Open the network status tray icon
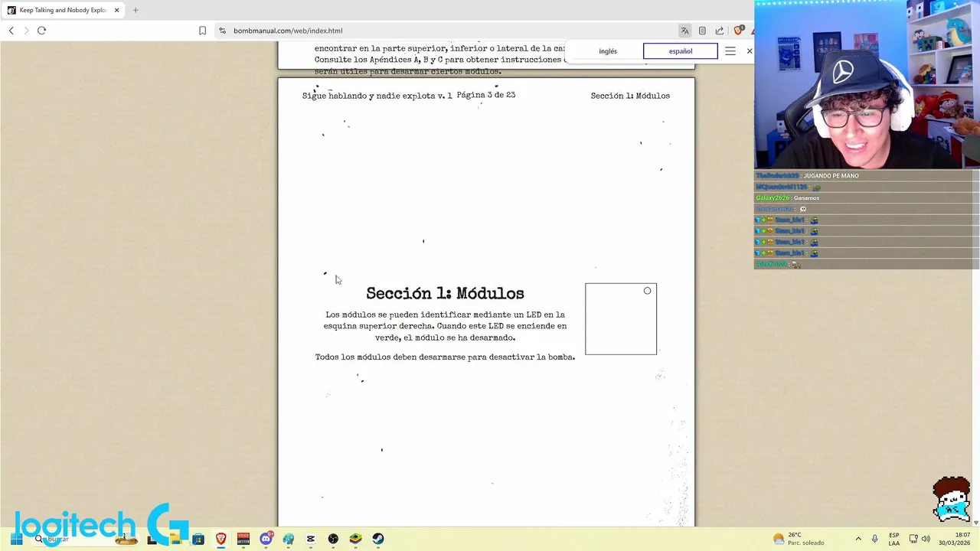The height and width of the screenshot is (551, 980). (x=913, y=539)
